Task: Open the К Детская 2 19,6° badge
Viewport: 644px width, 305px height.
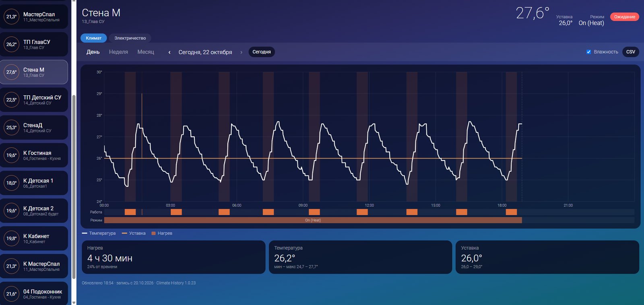Action: (x=11, y=211)
